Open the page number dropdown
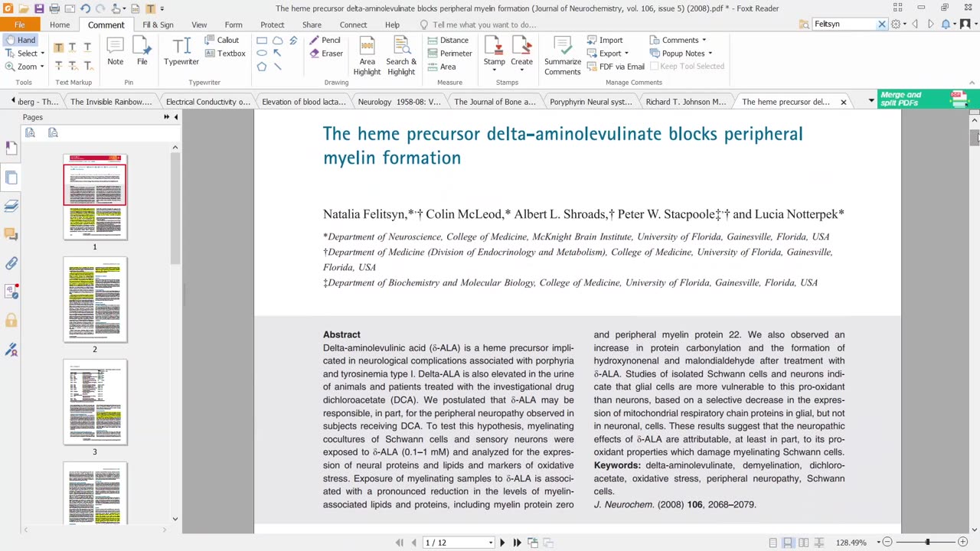Viewport: 980px width, 551px height. (x=491, y=543)
